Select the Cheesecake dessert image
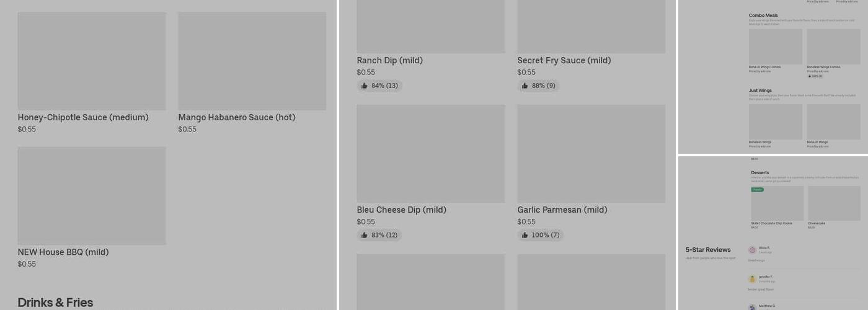 pos(834,204)
